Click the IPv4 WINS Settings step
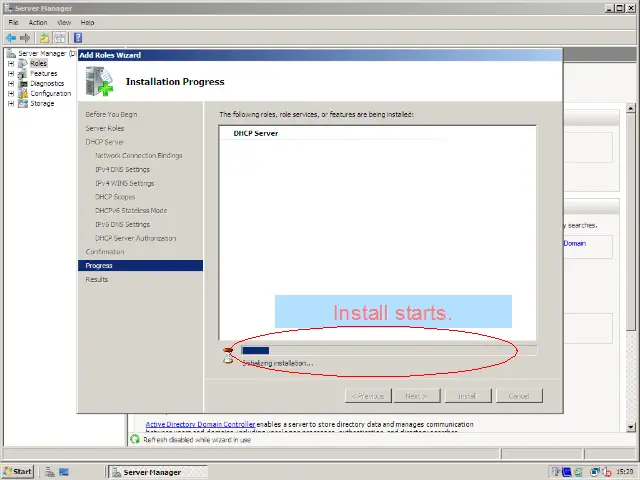The image size is (640, 480). pyautogui.click(x=124, y=183)
